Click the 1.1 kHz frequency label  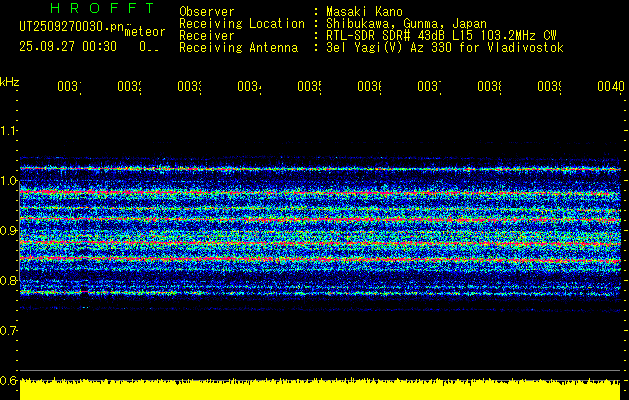tap(8, 131)
